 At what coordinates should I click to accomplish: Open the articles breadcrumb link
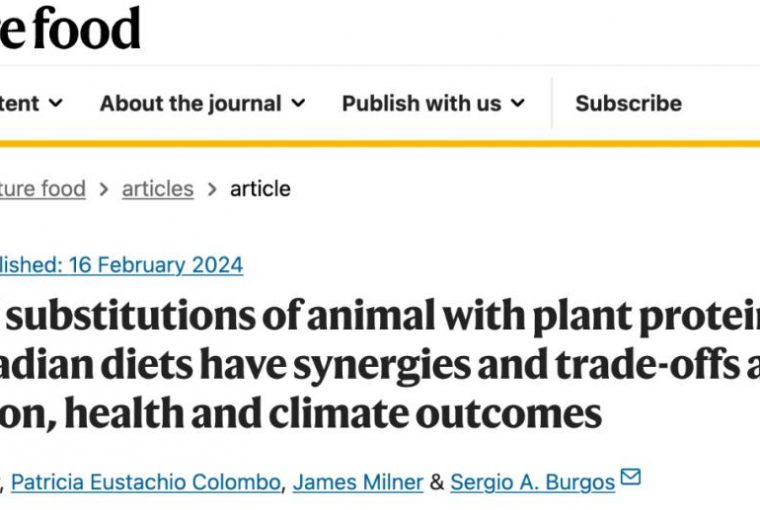tap(157, 188)
